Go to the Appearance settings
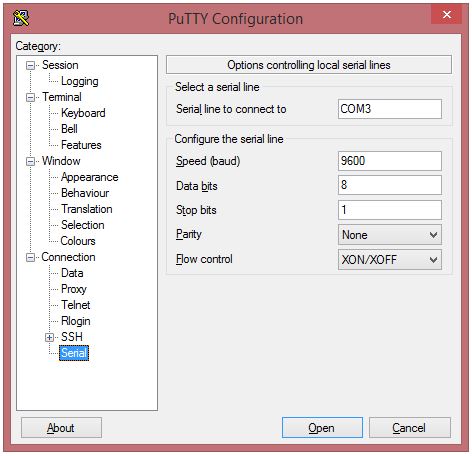The image size is (472, 456). [x=90, y=177]
